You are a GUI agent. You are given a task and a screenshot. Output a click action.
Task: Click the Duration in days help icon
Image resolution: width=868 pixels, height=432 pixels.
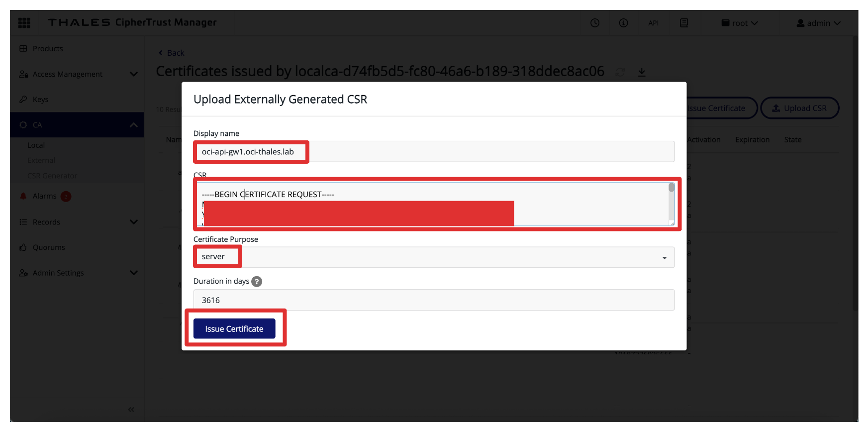[257, 282]
